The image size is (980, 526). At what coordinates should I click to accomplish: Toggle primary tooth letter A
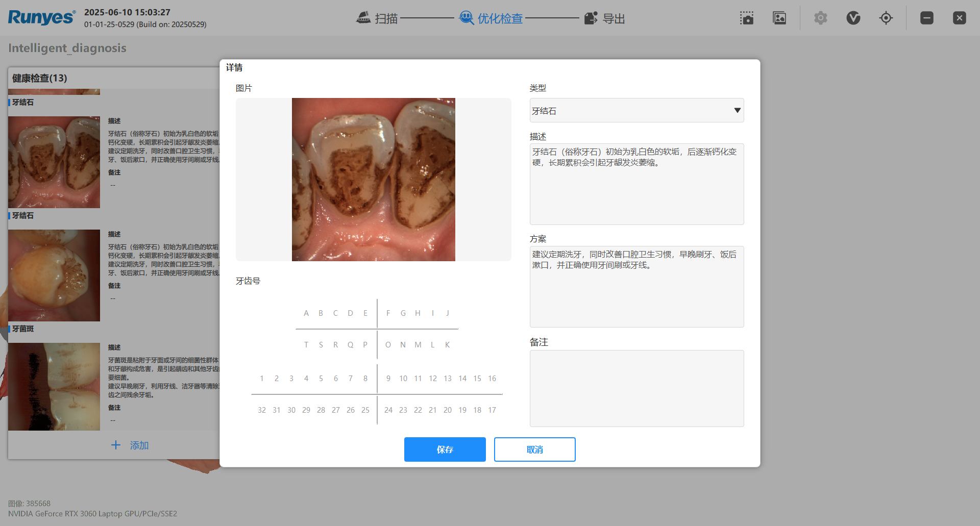(306, 313)
